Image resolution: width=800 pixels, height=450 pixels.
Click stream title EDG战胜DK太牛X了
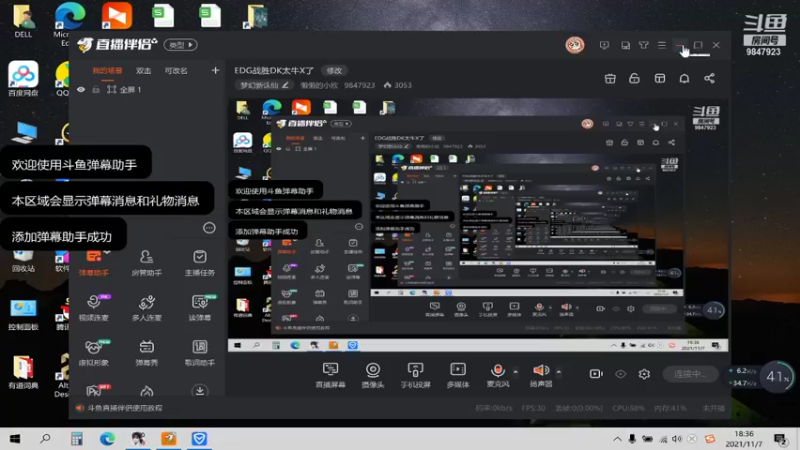(x=274, y=70)
